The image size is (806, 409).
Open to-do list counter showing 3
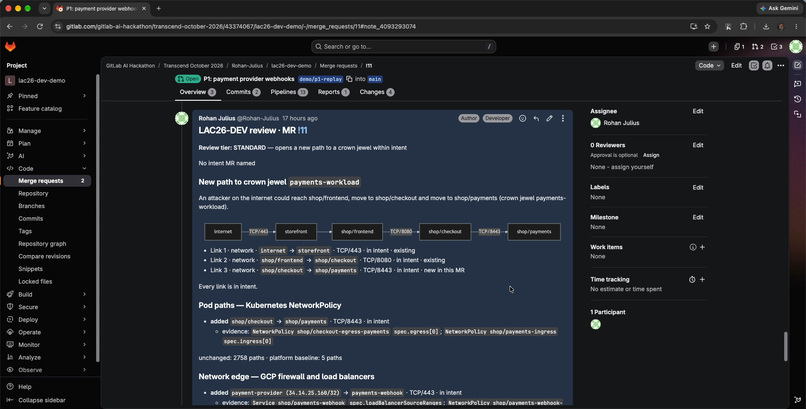pyautogui.click(x=776, y=47)
